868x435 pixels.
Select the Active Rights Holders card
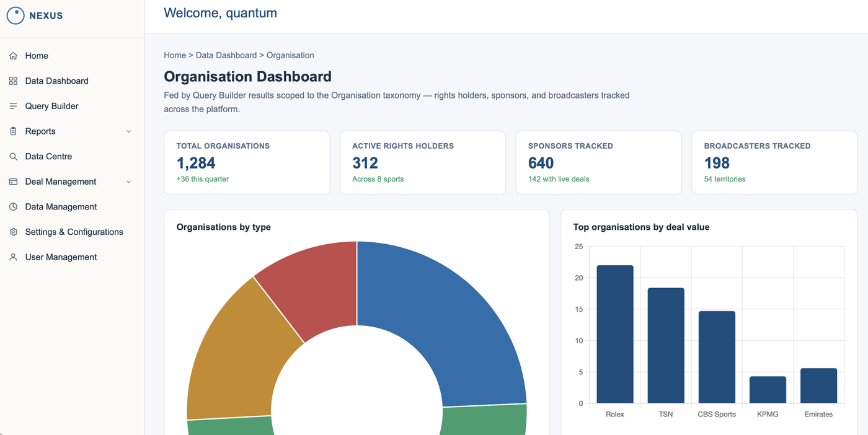point(423,162)
